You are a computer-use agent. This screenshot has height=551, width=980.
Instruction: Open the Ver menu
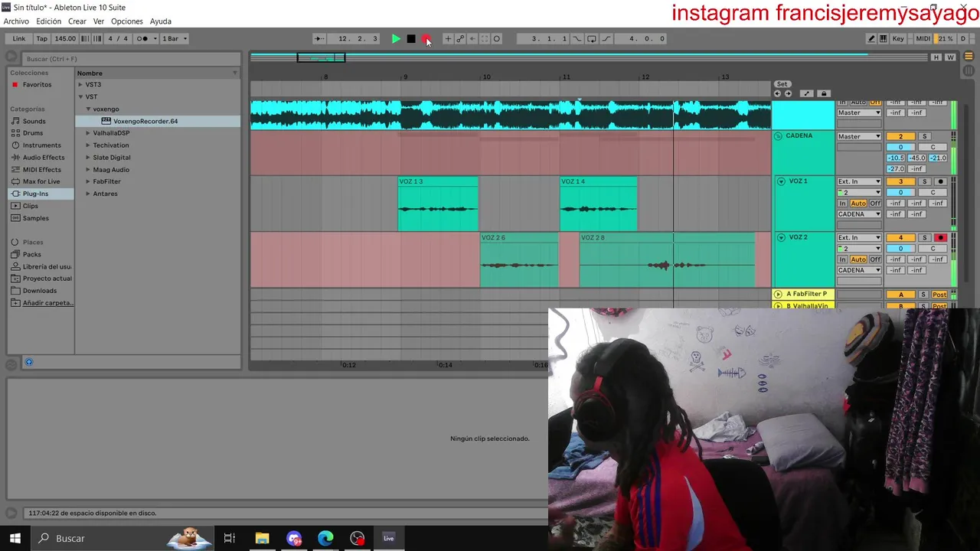click(x=99, y=21)
